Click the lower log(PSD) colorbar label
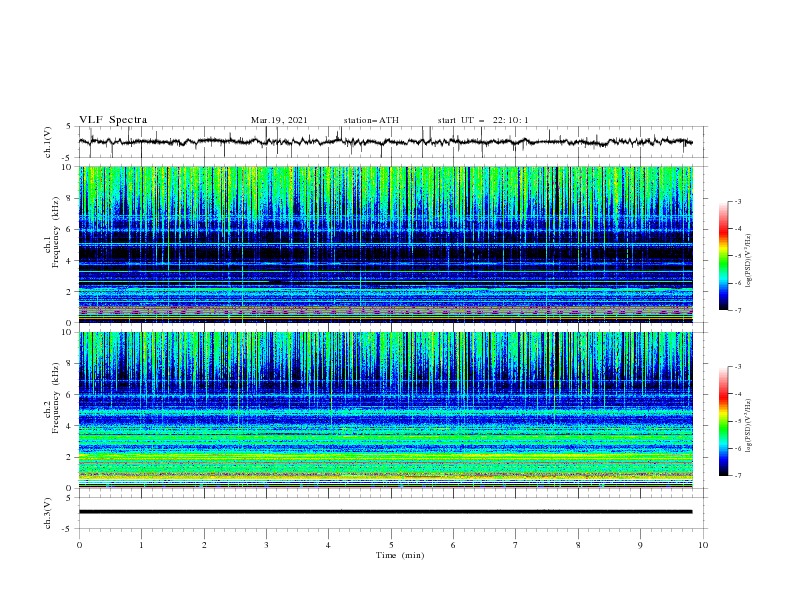 (x=749, y=426)
